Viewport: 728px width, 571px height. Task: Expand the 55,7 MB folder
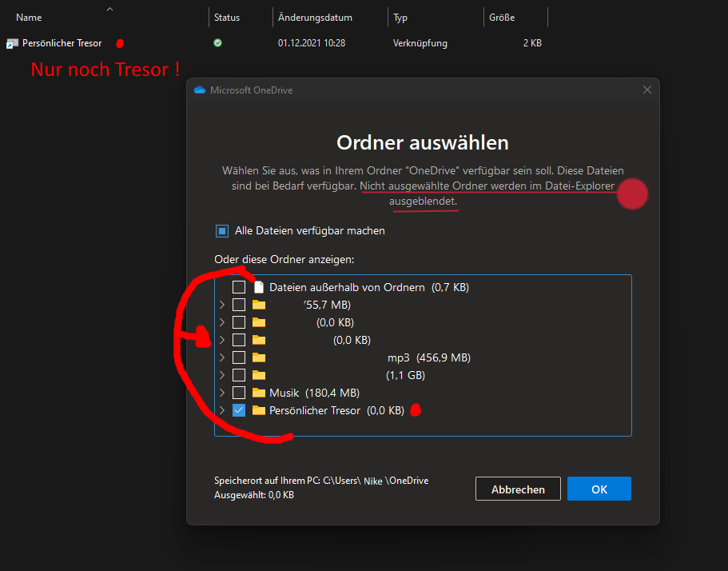coord(222,305)
